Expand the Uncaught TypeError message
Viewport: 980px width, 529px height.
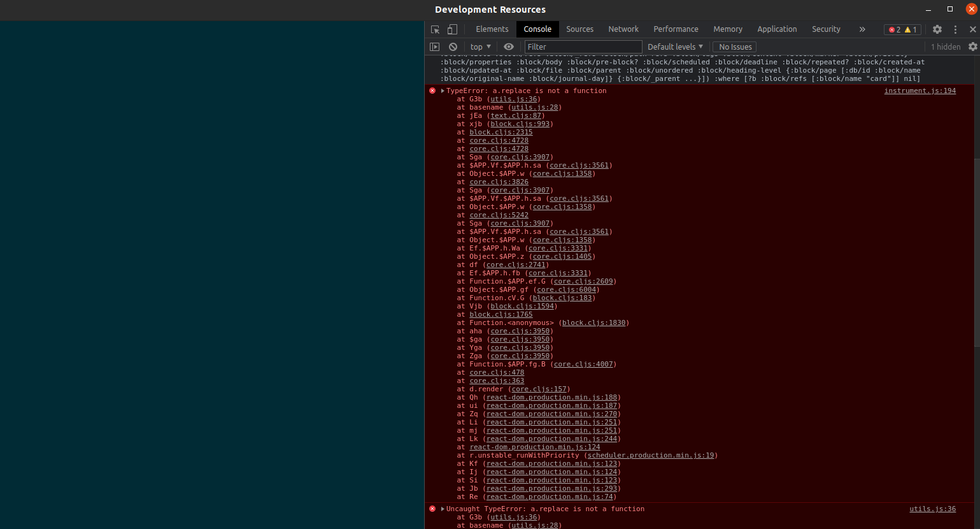coord(443,509)
